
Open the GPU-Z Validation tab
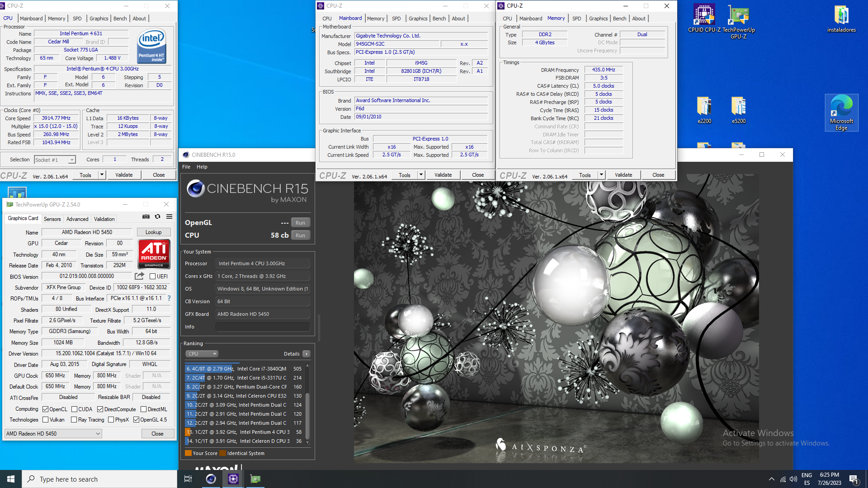click(x=104, y=219)
